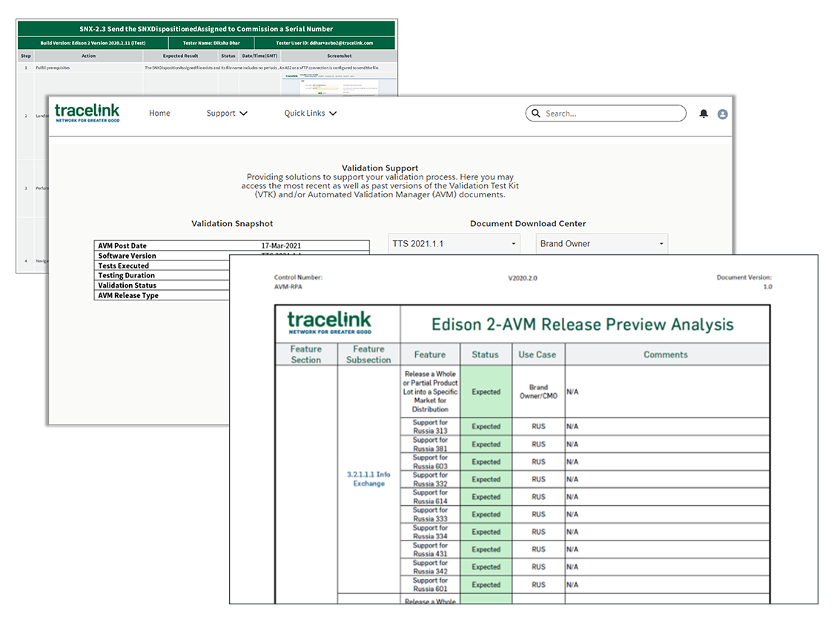This screenshot has width=840, height=617.
Task: Click the Date/Time(GMT) column header
Action: pos(259,56)
